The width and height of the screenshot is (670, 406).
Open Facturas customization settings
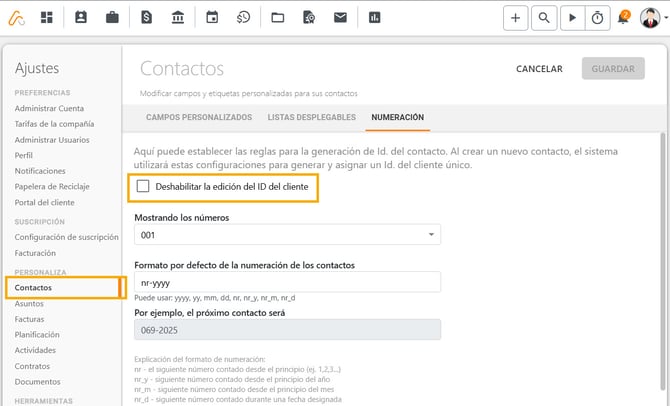tap(29, 319)
